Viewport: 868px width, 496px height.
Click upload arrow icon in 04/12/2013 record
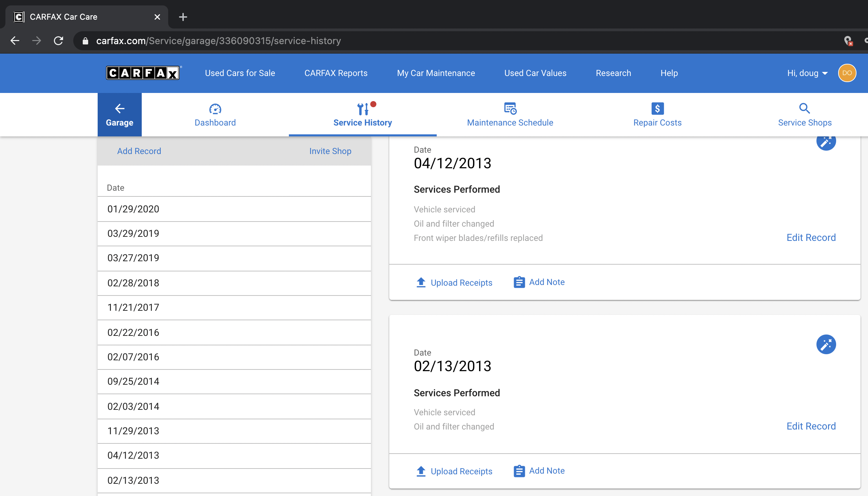[x=421, y=282]
